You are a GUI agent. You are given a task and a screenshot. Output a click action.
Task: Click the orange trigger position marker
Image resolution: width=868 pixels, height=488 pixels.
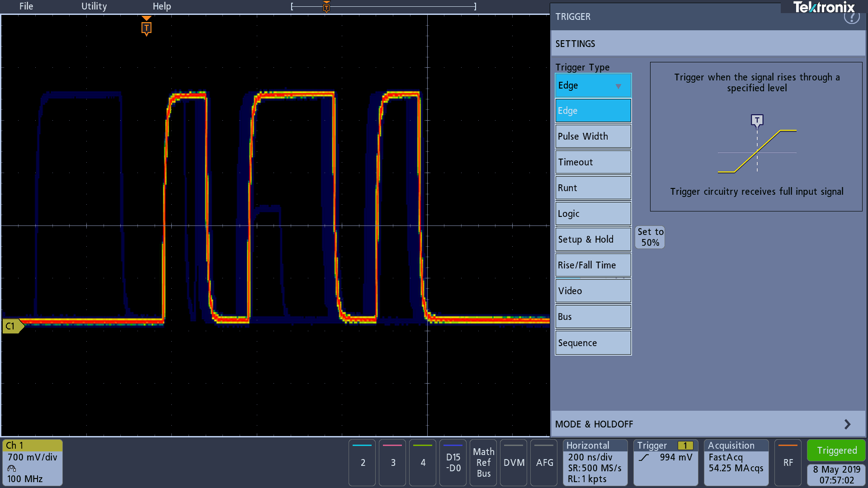(146, 27)
